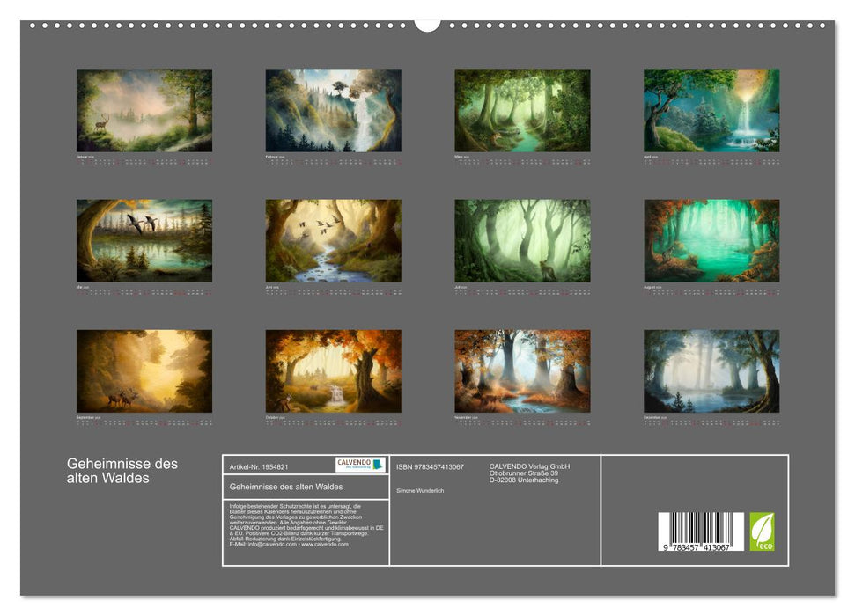855x616 pixels.
Task: Select the September golden deer scene
Action: click(144, 368)
